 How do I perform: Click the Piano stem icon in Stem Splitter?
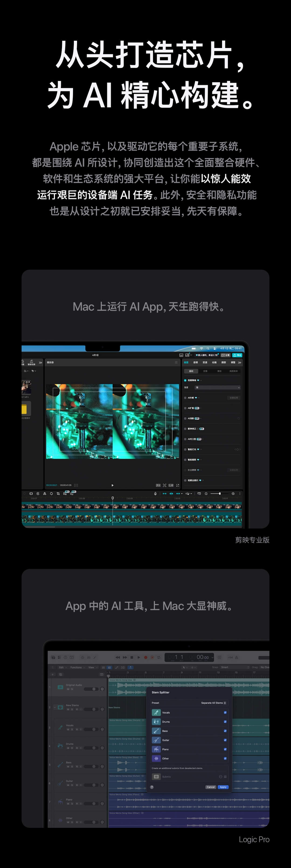(156, 749)
